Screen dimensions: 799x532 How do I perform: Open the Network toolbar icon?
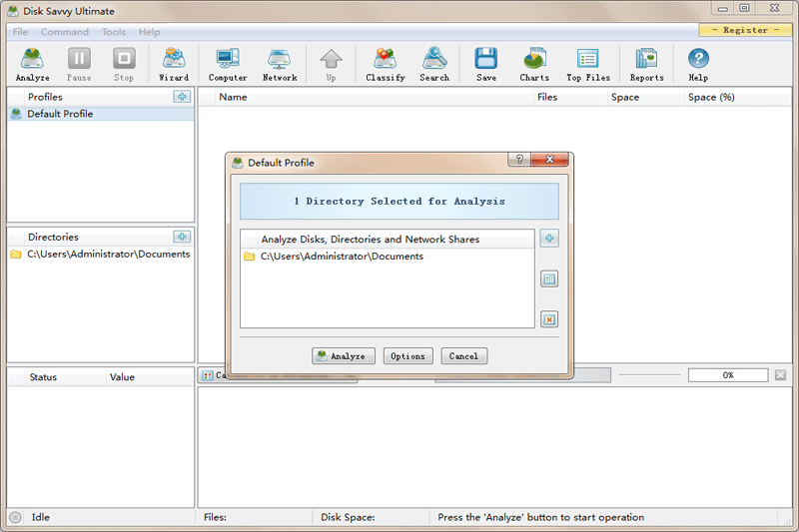[280, 64]
